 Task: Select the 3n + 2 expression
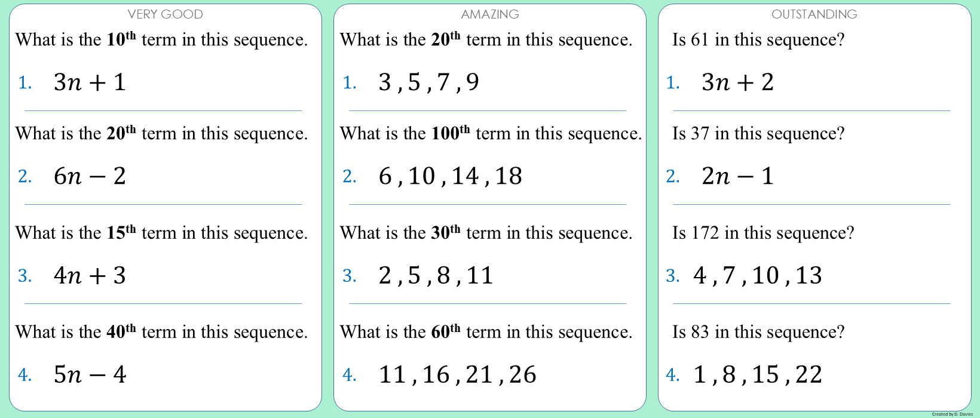[x=738, y=82]
